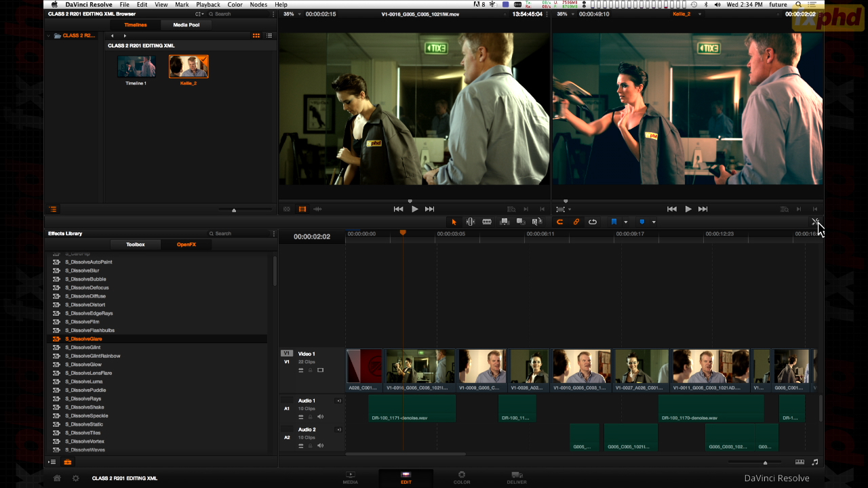This screenshot has width=868, height=488.
Task: Mute the Audio 2 track speaker
Action: 321,445
